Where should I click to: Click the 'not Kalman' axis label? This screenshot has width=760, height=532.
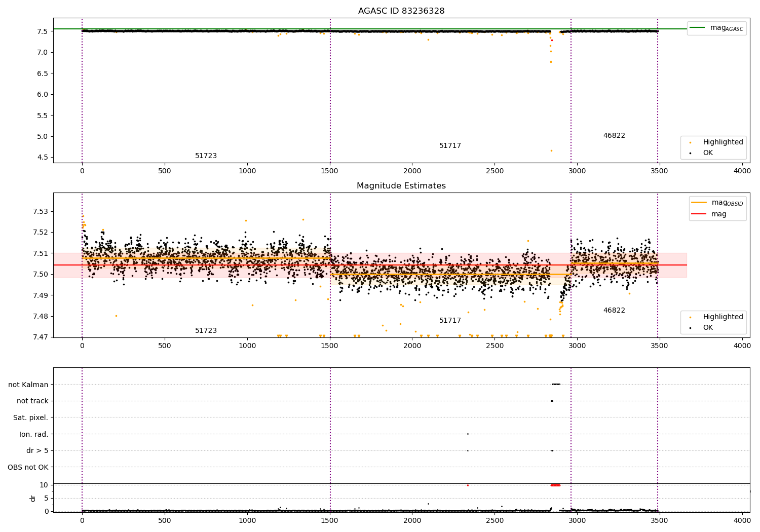point(28,385)
